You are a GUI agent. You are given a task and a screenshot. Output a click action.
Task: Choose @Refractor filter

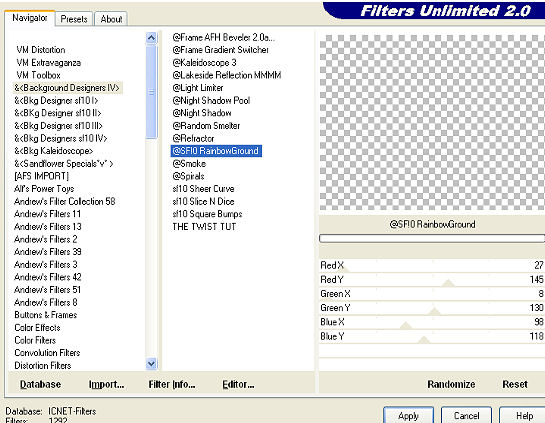(193, 138)
